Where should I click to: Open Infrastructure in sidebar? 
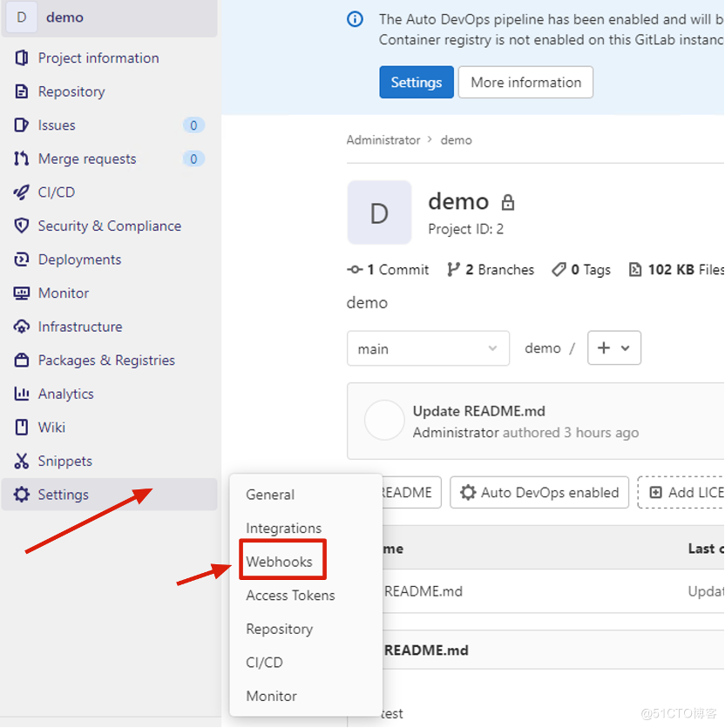[109, 327]
